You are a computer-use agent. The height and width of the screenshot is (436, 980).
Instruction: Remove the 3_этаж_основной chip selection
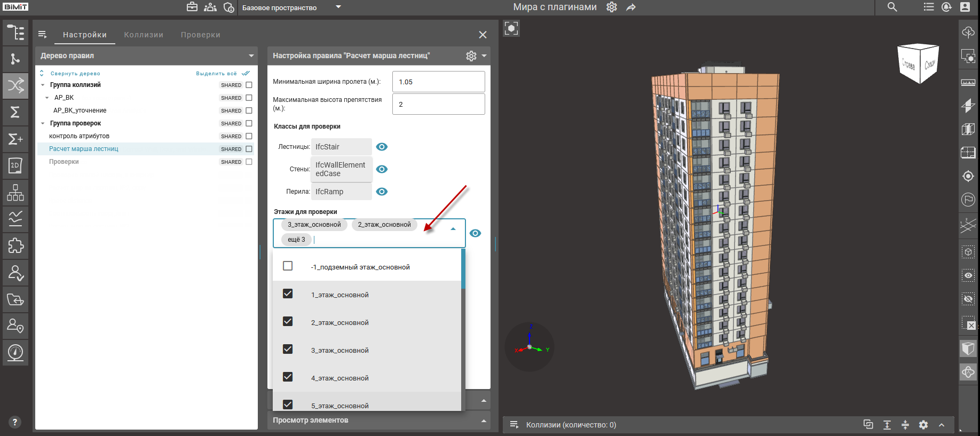click(x=314, y=225)
